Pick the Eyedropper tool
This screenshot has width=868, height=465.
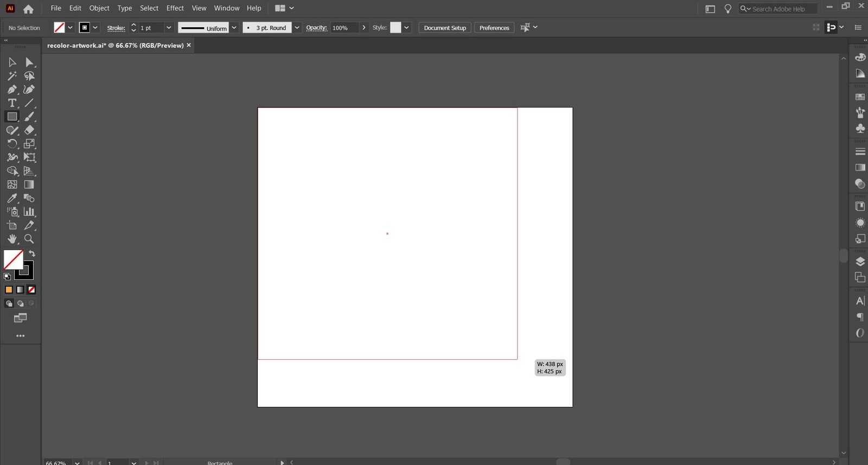tap(12, 198)
